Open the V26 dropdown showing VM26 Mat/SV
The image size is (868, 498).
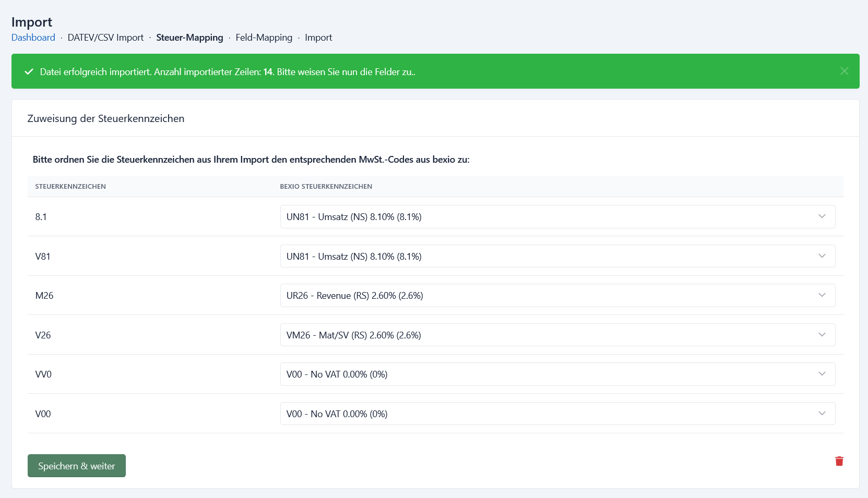[557, 335]
